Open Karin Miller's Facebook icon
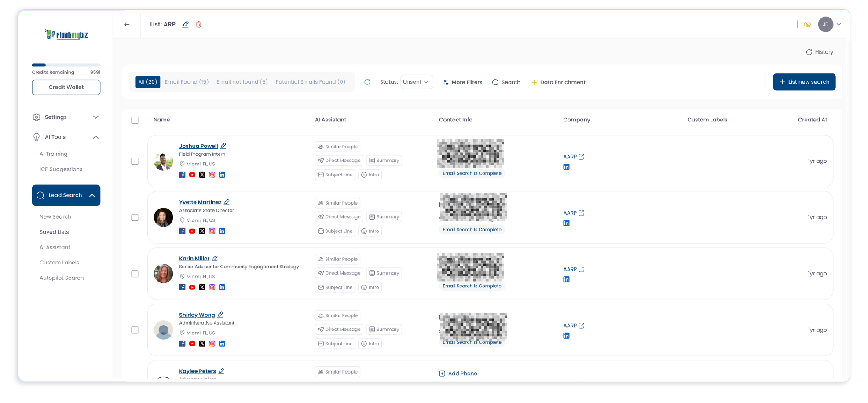This screenshot has width=868, height=403. pyautogui.click(x=182, y=287)
